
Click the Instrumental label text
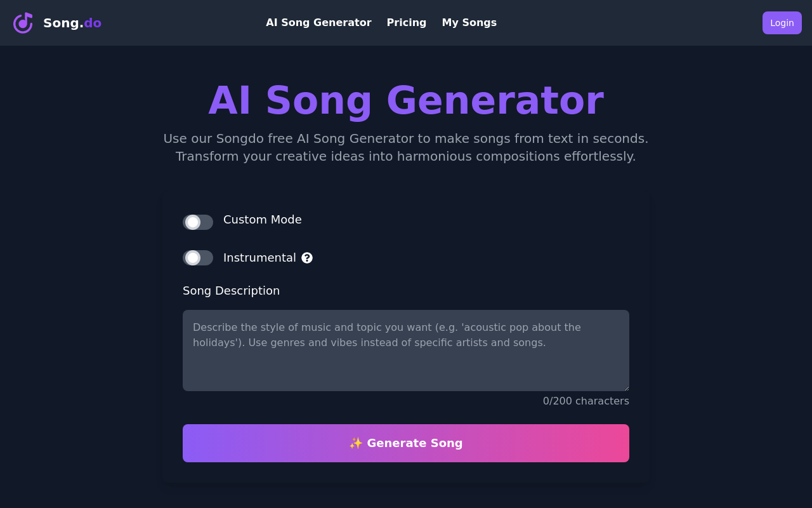click(x=259, y=258)
